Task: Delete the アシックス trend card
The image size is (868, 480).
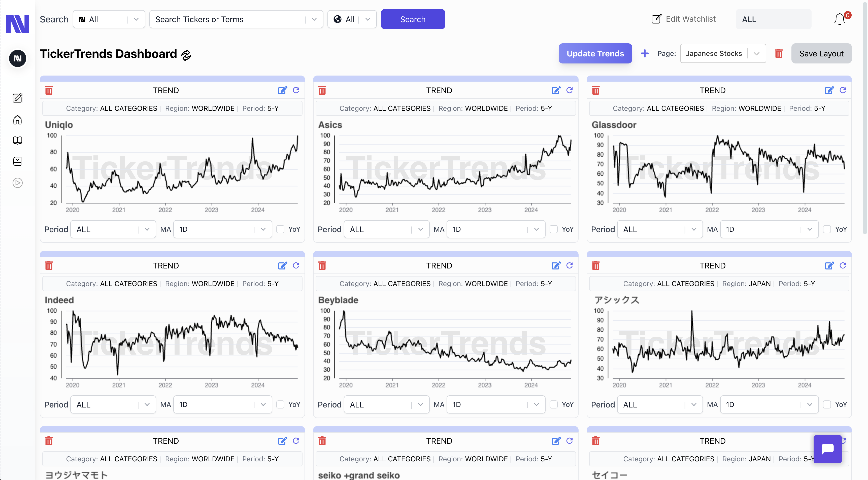Action: click(x=596, y=265)
